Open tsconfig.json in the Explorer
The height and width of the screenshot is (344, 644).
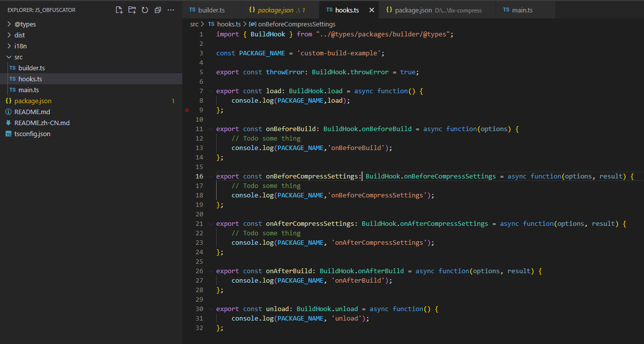32,134
